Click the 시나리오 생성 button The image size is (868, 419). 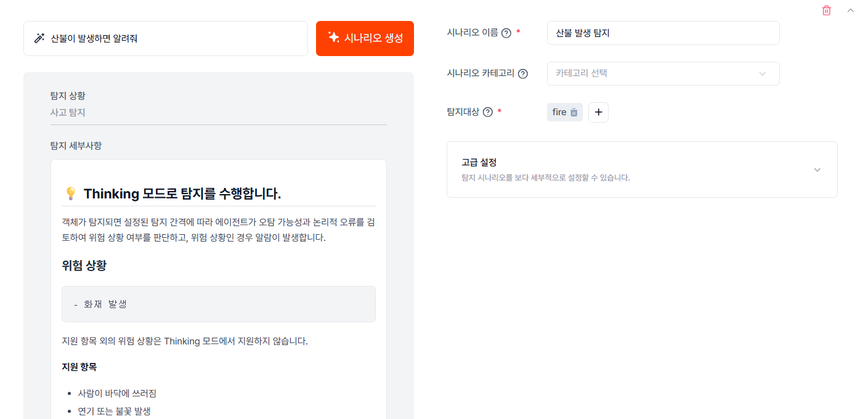365,38
